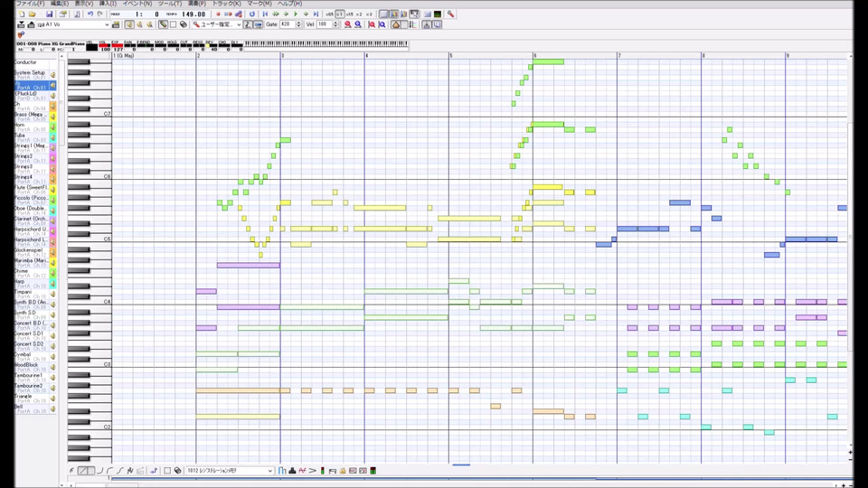Select the Bell track

pyautogui.click(x=35, y=408)
